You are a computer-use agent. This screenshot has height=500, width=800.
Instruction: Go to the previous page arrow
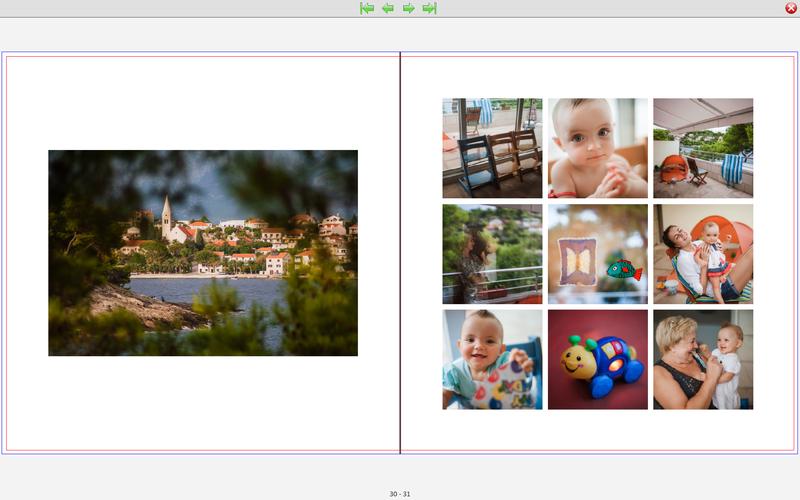(x=388, y=8)
